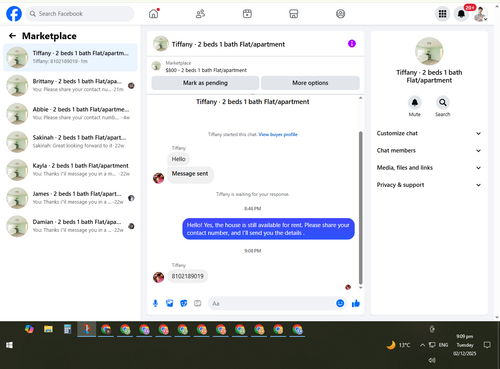The height and width of the screenshot is (369, 500).
Task: Open Brittany conversation in the chat list
Action: tap(70, 85)
